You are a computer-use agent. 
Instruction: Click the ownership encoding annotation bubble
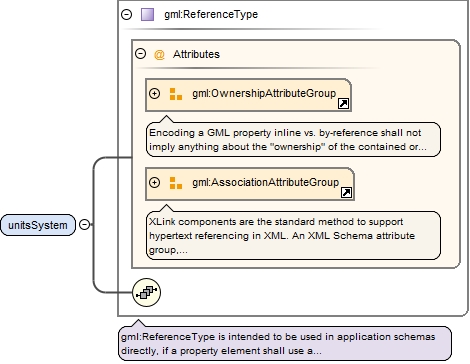[293, 139]
